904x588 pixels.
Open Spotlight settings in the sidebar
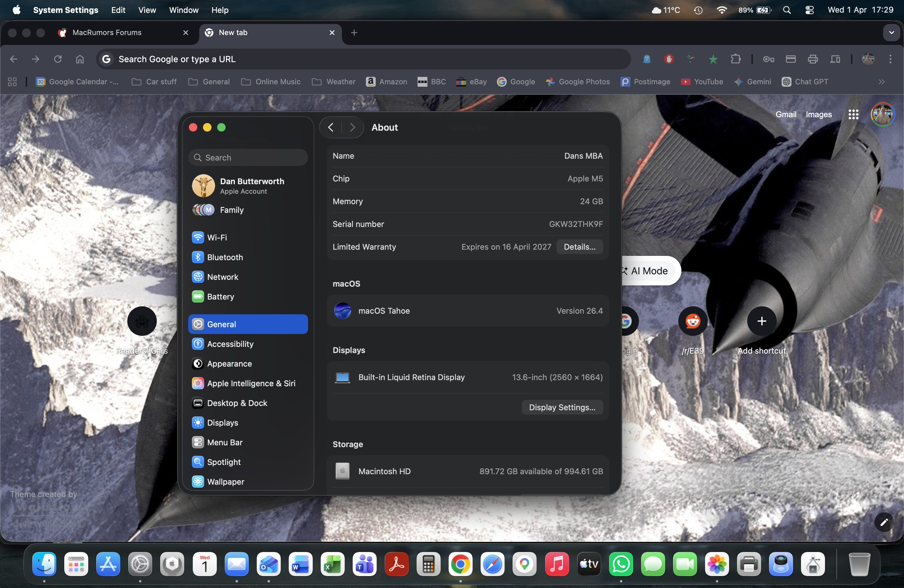248,462
